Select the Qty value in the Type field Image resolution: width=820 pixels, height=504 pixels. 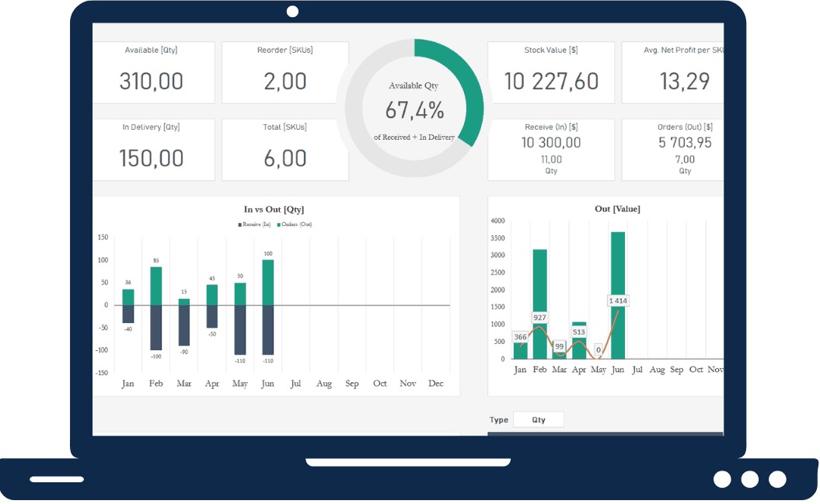click(x=539, y=420)
